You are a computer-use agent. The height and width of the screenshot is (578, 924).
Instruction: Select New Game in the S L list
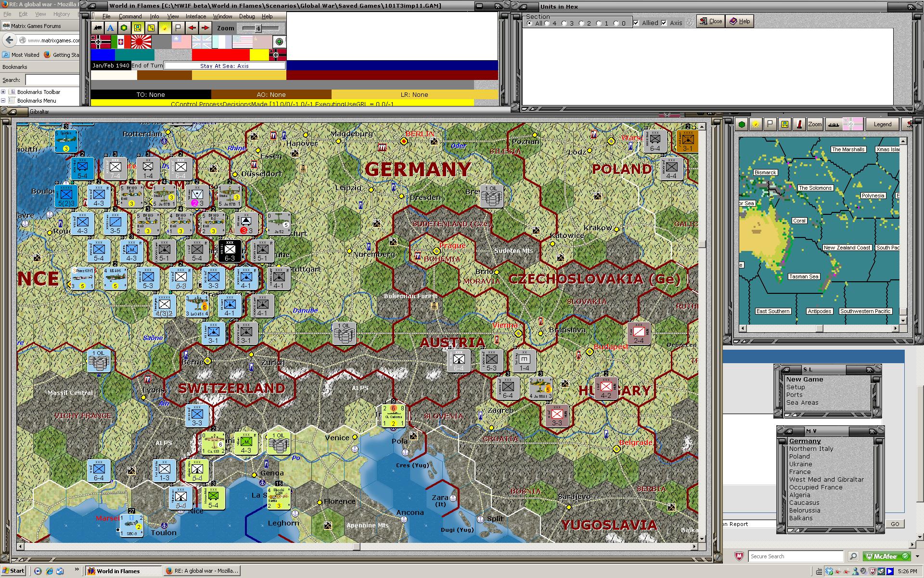coord(805,379)
